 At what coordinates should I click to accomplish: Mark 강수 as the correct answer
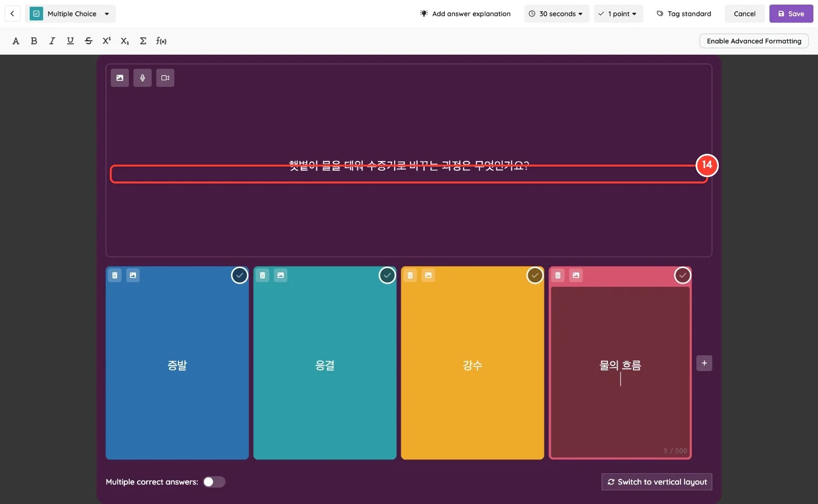(x=535, y=276)
